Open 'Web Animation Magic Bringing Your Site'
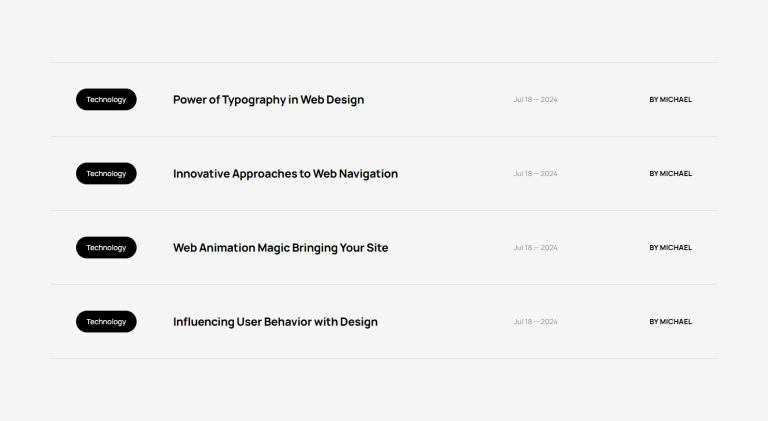768x421 pixels. [x=280, y=248]
